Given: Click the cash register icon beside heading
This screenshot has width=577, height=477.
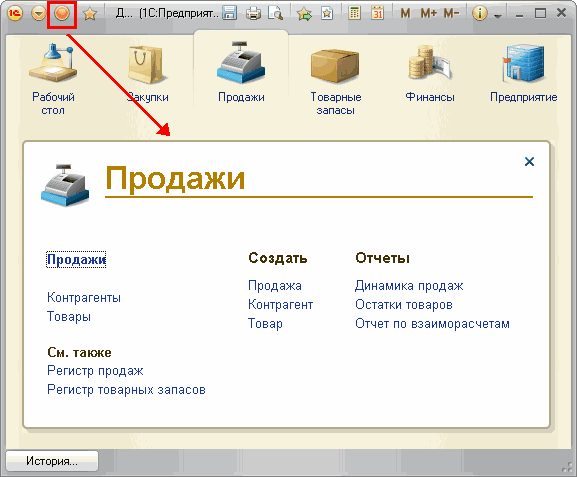Looking at the screenshot, I should pos(65,185).
